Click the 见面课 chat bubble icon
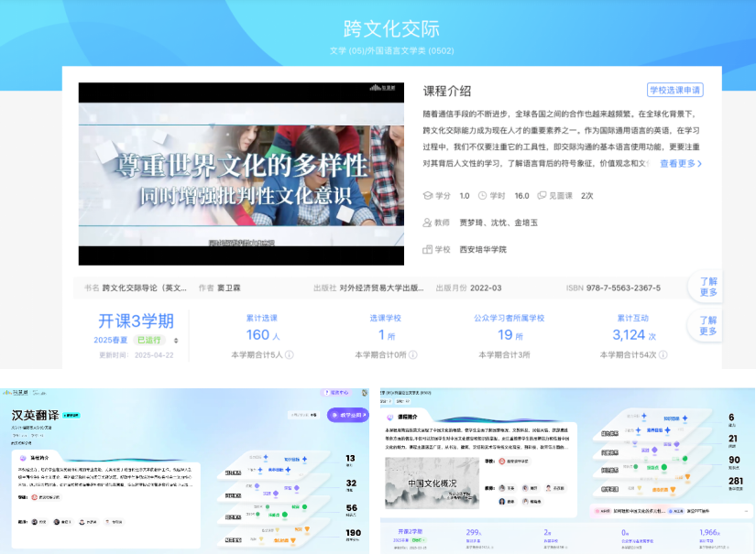 tap(542, 196)
